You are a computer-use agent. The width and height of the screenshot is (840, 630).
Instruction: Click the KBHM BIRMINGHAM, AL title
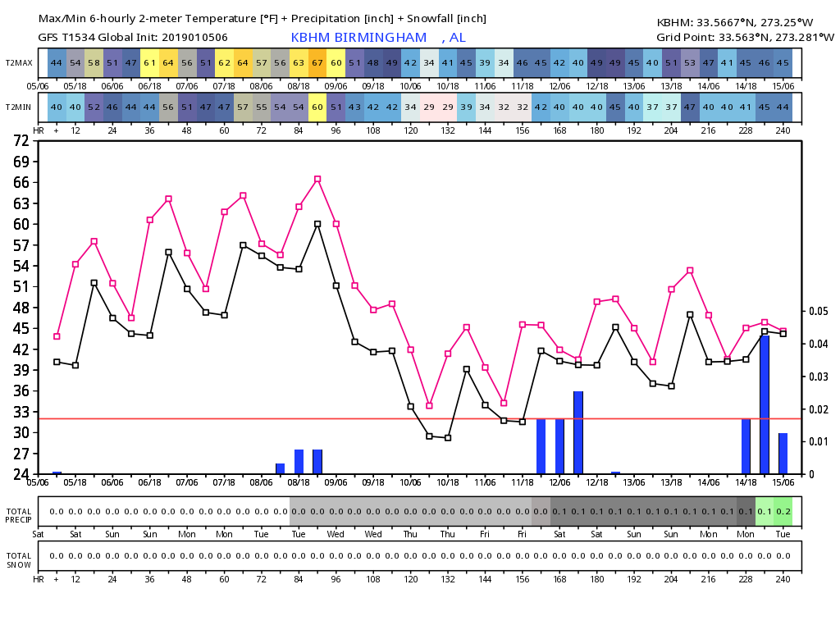click(378, 38)
